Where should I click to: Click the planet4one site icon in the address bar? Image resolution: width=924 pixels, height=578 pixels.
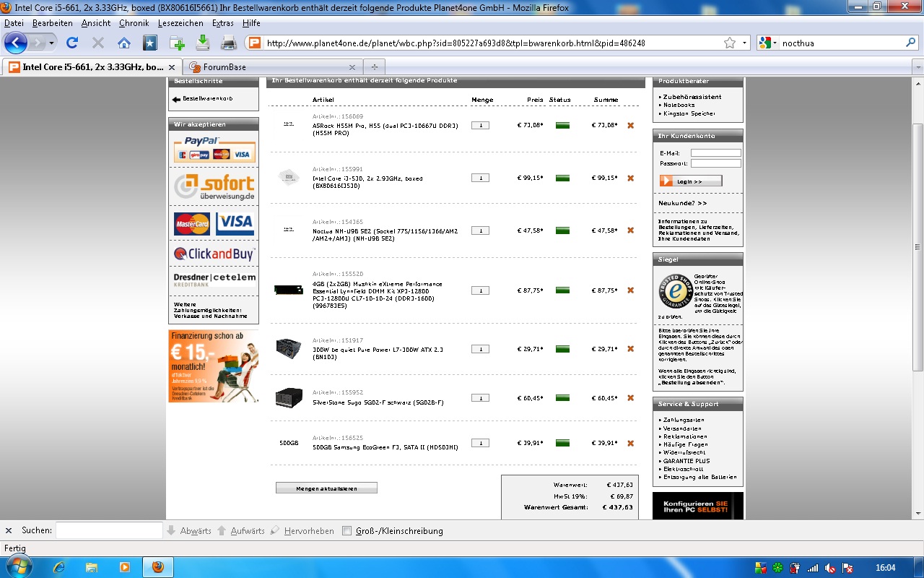(253, 43)
